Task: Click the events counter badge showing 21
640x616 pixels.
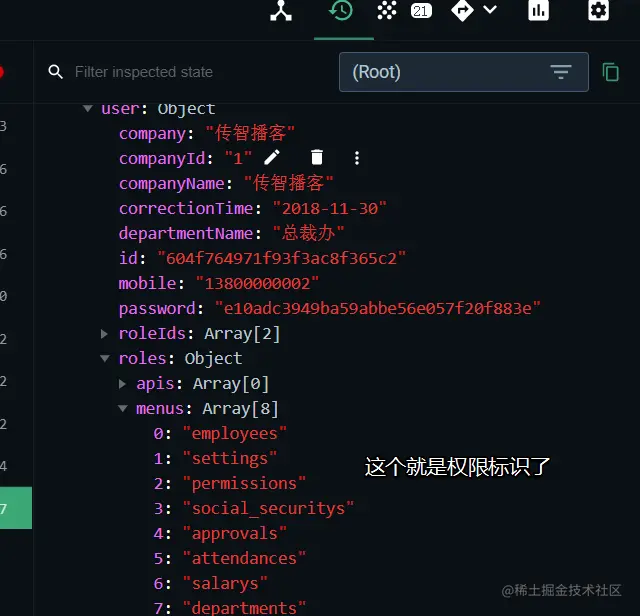Action: tap(421, 11)
